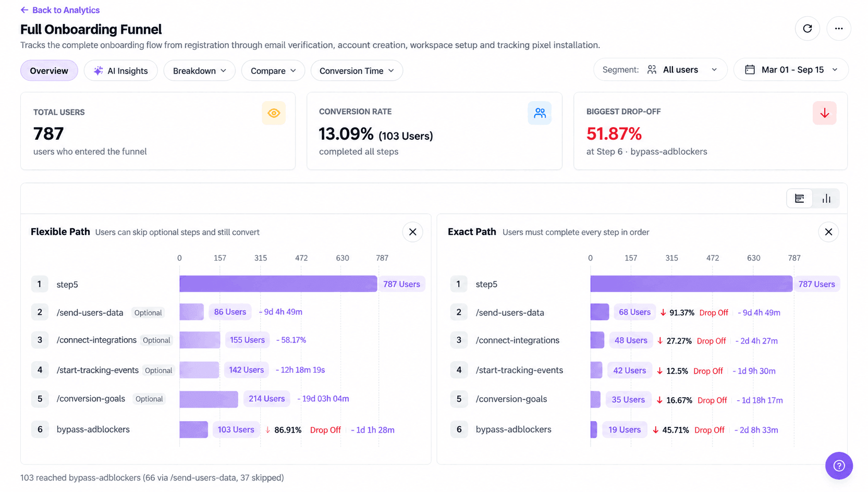Close the Exact Path panel
The image size is (868, 492).
(x=828, y=232)
